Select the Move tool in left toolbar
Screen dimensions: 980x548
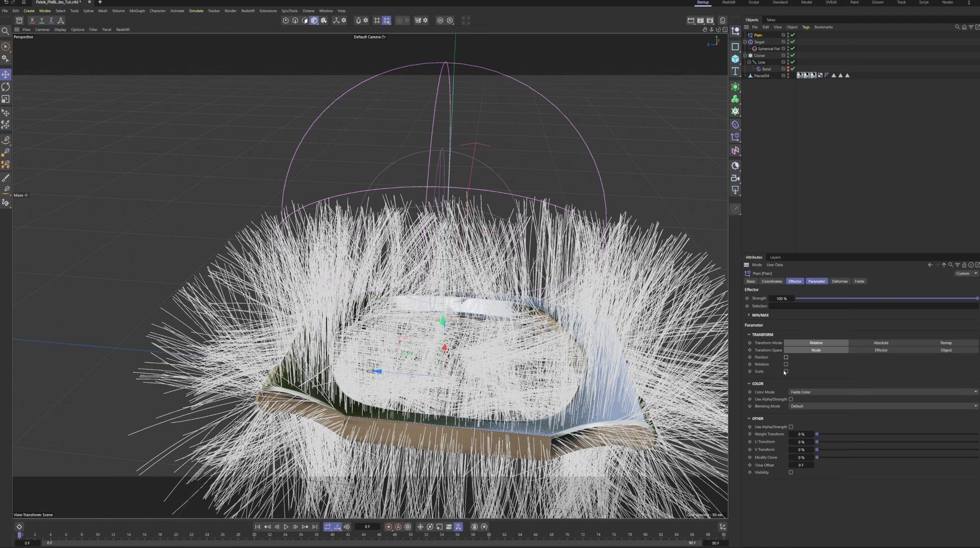[x=6, y=74]
